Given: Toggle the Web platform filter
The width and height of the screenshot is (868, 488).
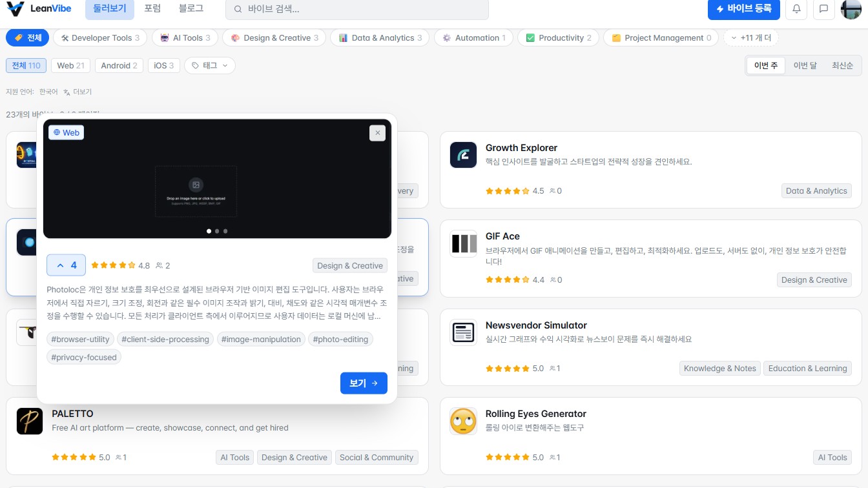Looking at the screenshot, I should coord(71,65).
